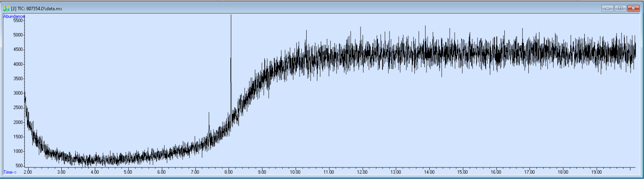Click the chromatogram window icon in title bar

click(x=6, y=8)
